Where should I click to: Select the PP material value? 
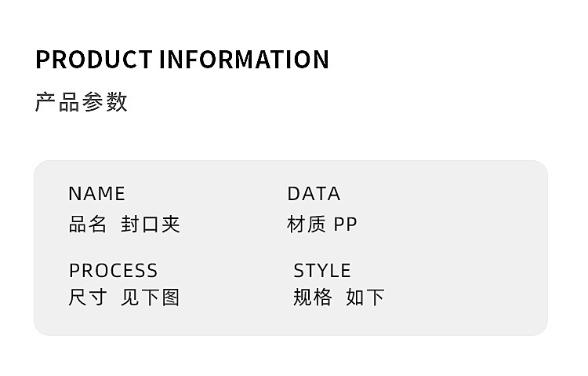[346, 225]
